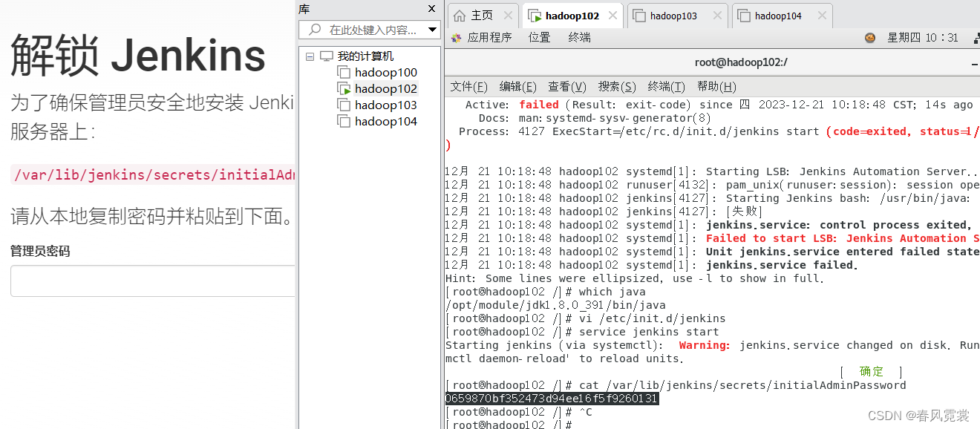
Task: Open the 文件(F) terminal menu
Action: click(x=469, y=87)
